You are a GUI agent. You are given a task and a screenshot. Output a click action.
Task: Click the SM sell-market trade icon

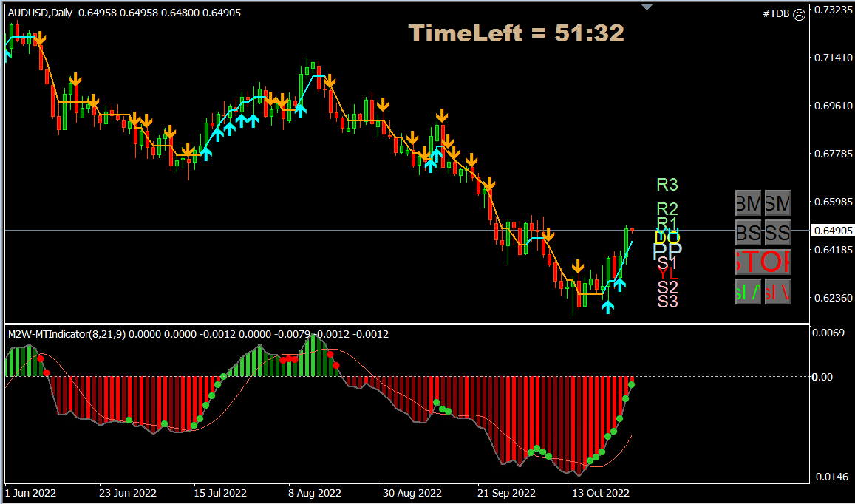[777, 202]
